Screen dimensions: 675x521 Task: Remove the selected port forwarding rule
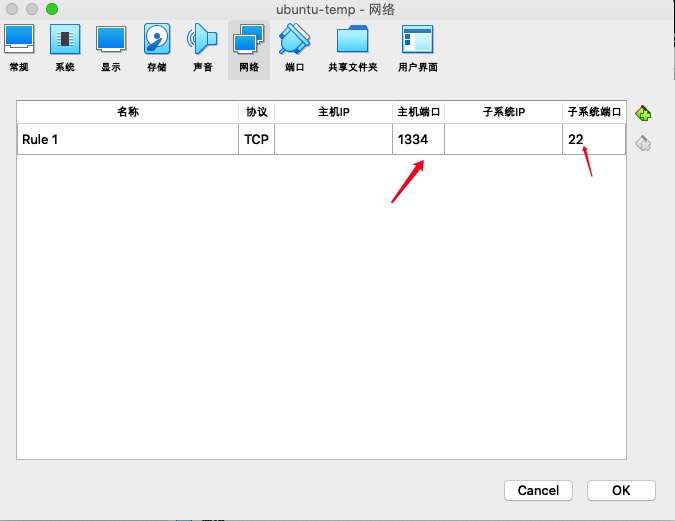tap(643, 143)
